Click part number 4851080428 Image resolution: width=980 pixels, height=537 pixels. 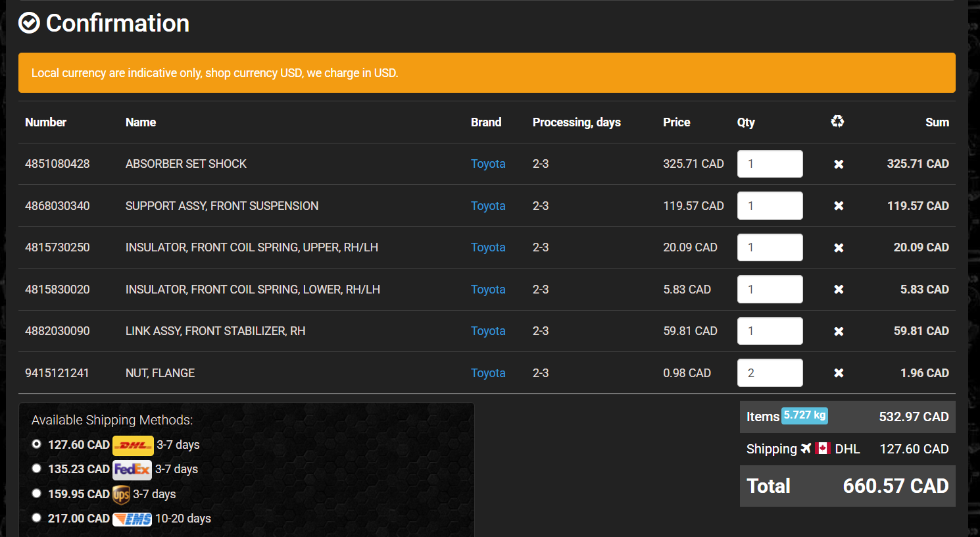(x=57, y=164)
